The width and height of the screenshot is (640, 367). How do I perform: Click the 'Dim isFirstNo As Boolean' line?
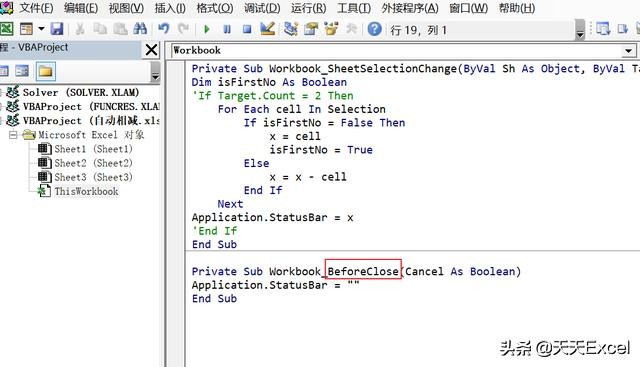[269, 82]
